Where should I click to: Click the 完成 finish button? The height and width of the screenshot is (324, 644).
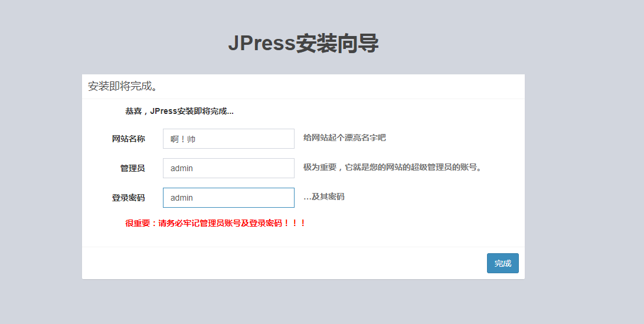pos(503,263)
